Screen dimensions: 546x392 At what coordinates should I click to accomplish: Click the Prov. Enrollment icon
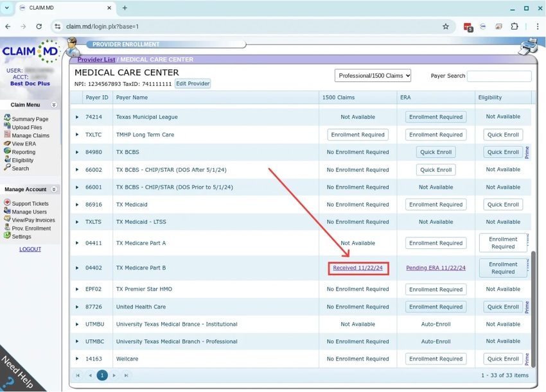pyautogui.click(x=7, y=227)
